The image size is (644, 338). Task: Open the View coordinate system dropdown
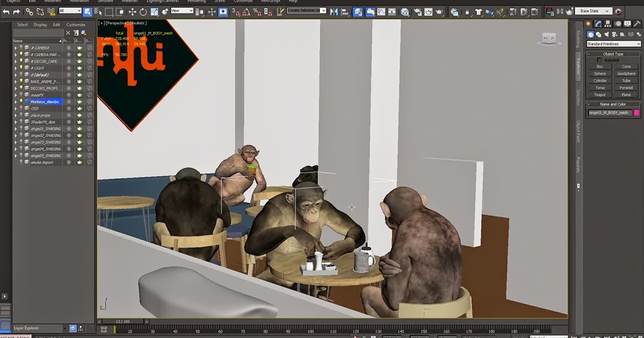click(182, 11)
